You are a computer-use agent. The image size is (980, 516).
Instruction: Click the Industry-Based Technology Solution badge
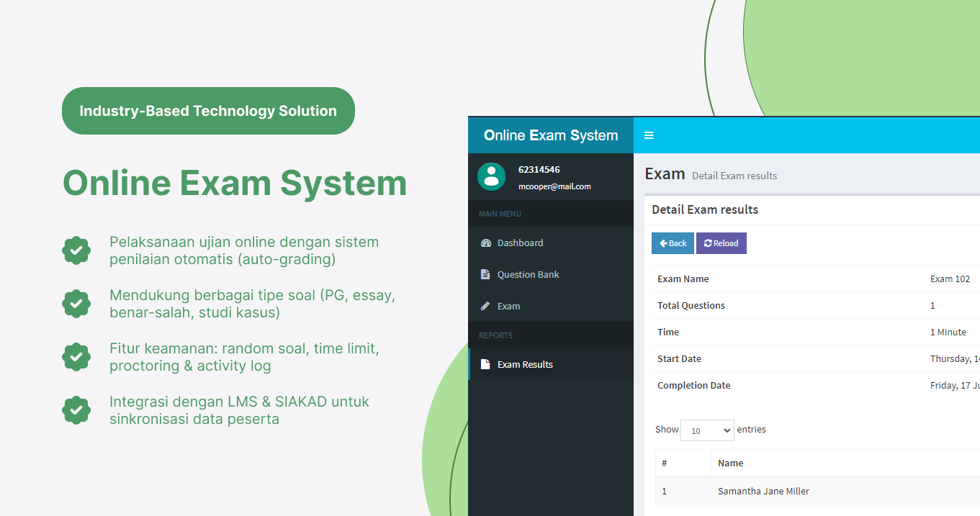tap(208, 111)
